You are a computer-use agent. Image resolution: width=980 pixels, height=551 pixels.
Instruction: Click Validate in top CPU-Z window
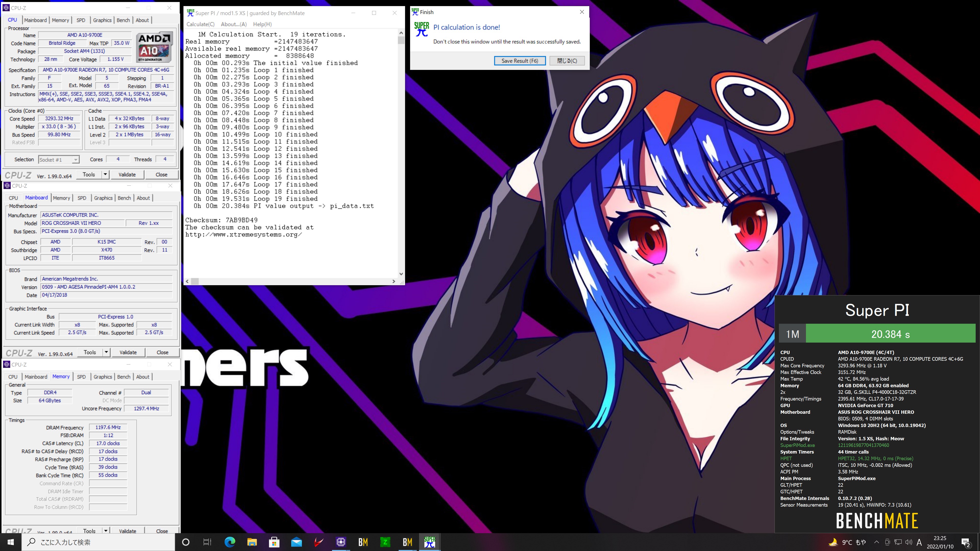pos(127,174)
